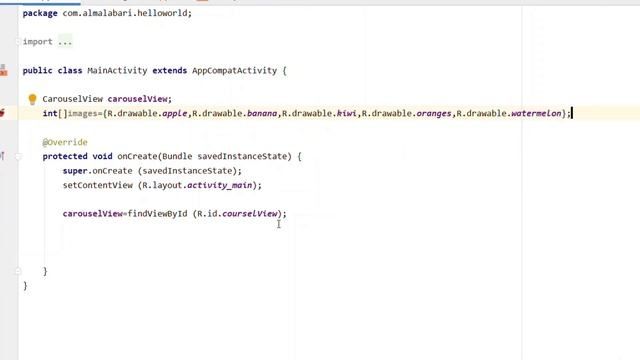Click 'findViewById' method call

point(158,213)
